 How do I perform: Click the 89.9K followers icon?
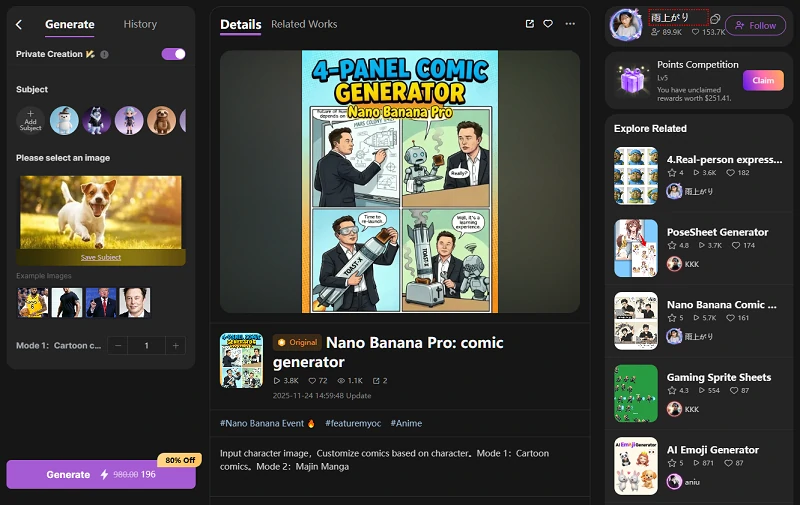coord(655,32)
